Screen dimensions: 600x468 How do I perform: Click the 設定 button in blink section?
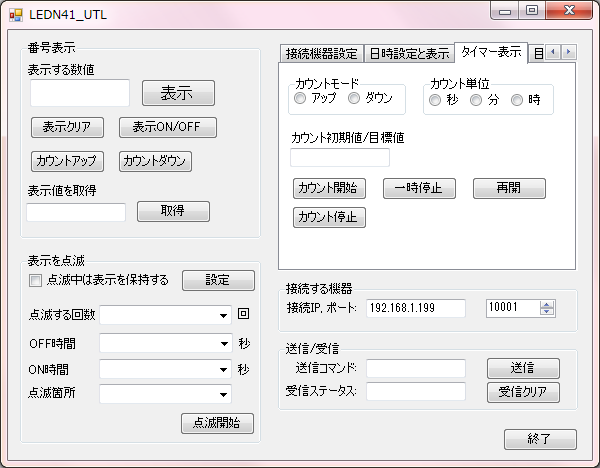click(218, 280)
